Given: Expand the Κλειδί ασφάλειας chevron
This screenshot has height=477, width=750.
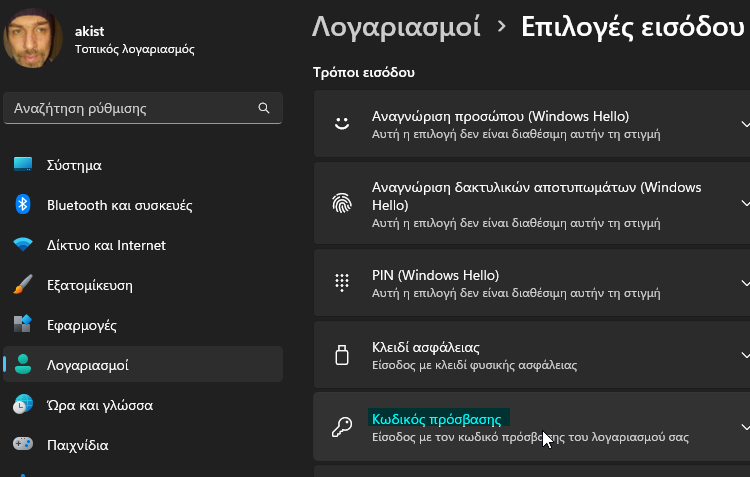Looking at the screenshot, I should pyautogui.click(x=745, y=355).
